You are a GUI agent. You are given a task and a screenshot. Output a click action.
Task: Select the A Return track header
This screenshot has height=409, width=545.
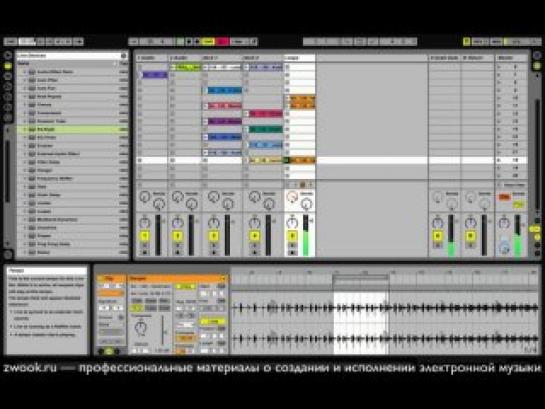click(444, 58)
